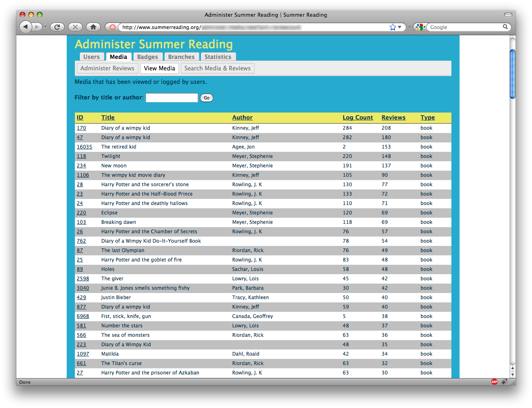
Task: Click the title 'The retired kid'
Action: pos(119,147)
